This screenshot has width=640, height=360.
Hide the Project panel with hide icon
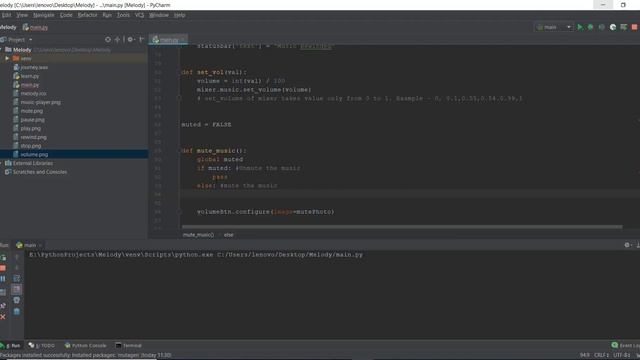(x=142, y=40)
